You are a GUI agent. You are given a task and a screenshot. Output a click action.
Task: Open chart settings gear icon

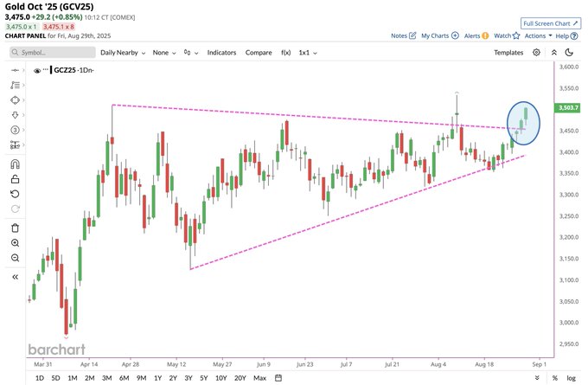pyautogui.click(x=537, y=53)
